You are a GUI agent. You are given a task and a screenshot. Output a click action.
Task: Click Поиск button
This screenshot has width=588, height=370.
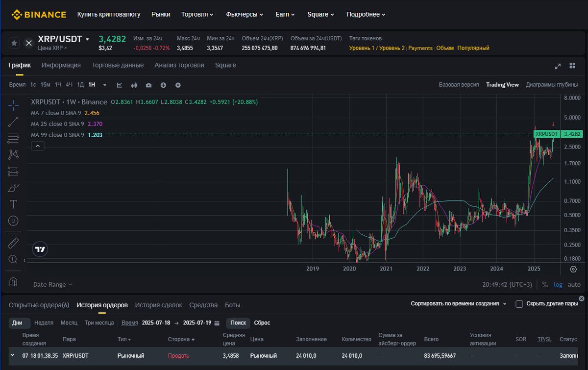click(238, 323)
